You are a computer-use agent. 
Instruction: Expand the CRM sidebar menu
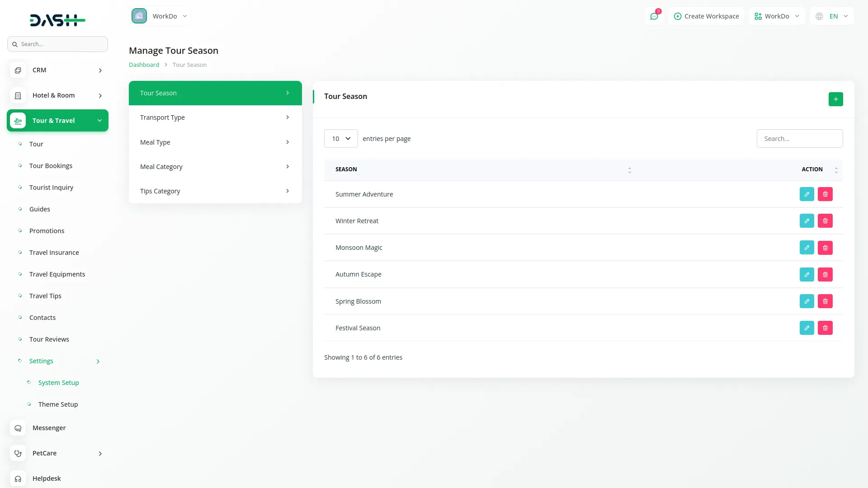pyautogui.click(x=57, y=70)
